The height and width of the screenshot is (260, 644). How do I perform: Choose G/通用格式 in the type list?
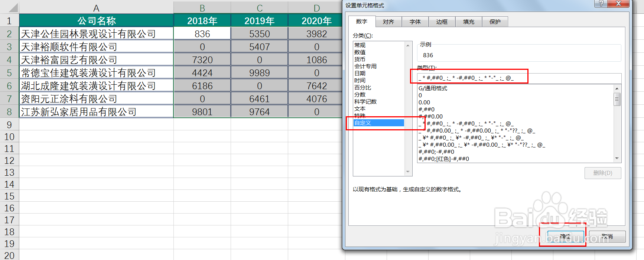(x=515, y=88)
